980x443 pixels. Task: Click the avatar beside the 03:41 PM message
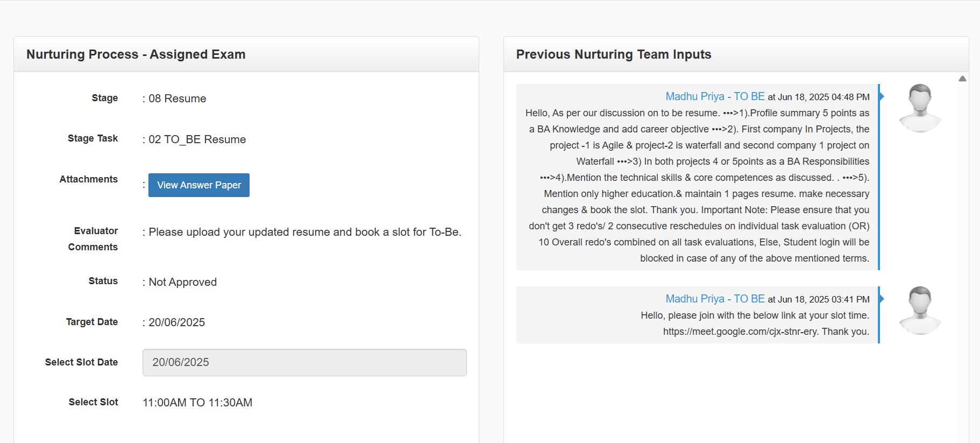click(x=920, y=310)
